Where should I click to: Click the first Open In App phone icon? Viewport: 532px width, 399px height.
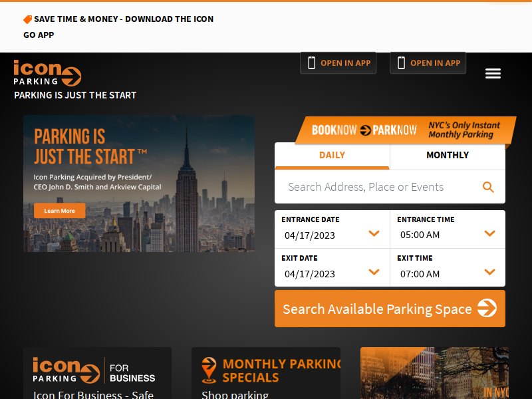tap(312, 63)
